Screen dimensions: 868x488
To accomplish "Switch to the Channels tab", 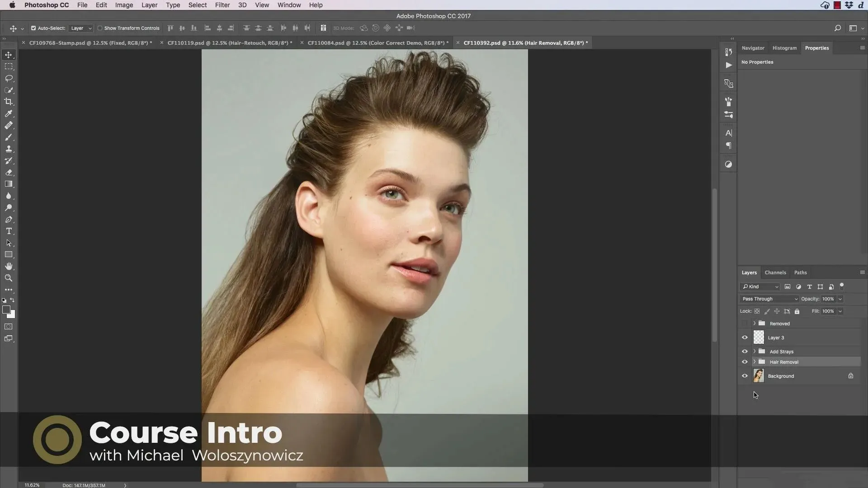I will click(775, 273).
